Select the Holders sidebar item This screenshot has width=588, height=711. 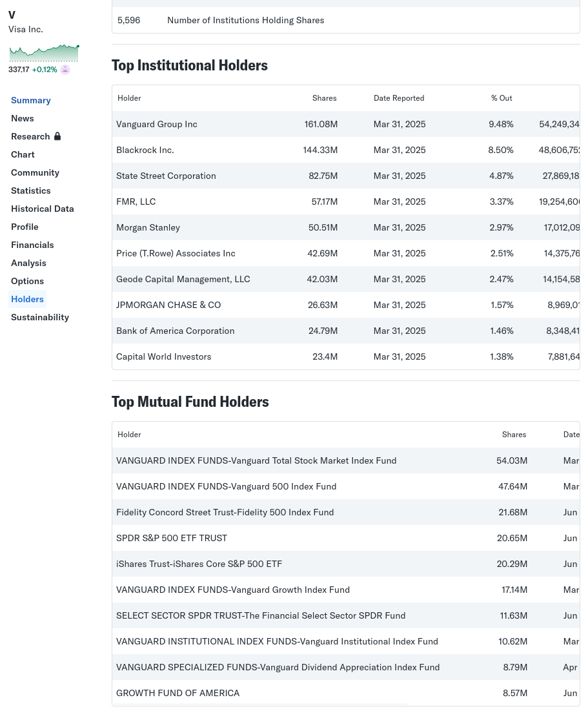pos(27,299)
